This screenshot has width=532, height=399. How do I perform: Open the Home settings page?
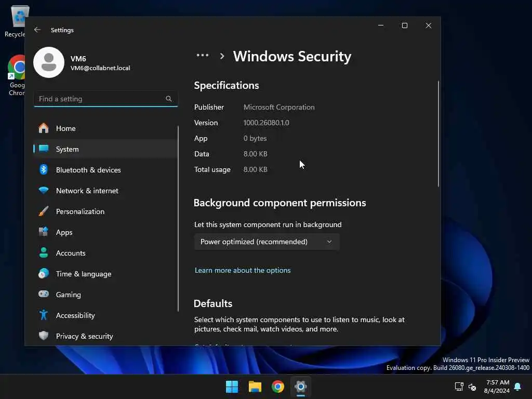(x=105, y=128)
